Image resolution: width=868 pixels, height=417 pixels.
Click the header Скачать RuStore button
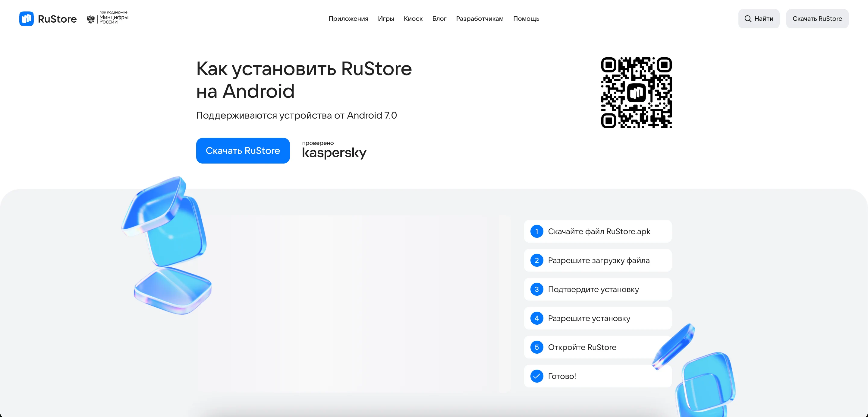click(817, 18)
